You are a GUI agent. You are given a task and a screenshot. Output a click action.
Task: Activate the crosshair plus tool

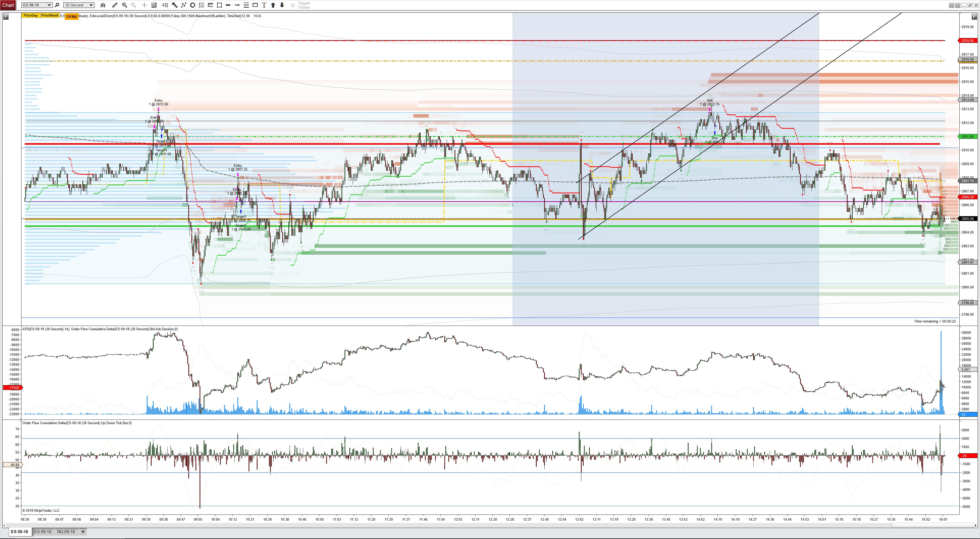pyautogui.click(x=144, y=5)
